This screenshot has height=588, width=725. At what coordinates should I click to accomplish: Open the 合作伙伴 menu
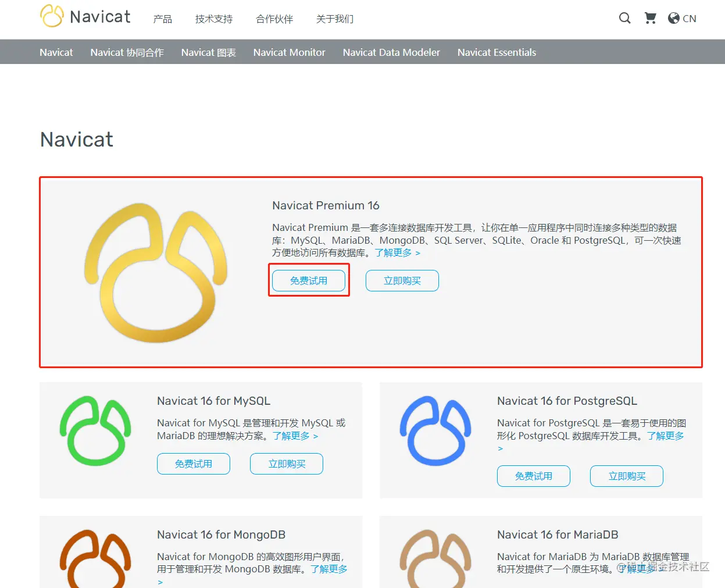click(274, 19)
